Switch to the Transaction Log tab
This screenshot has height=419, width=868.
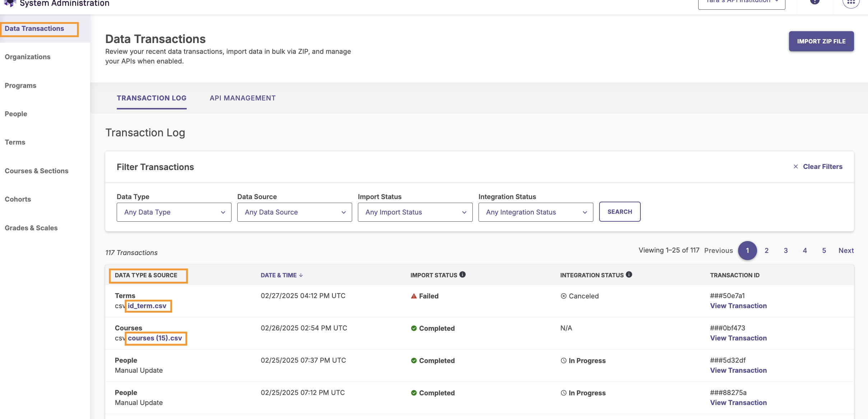point(151,98)
